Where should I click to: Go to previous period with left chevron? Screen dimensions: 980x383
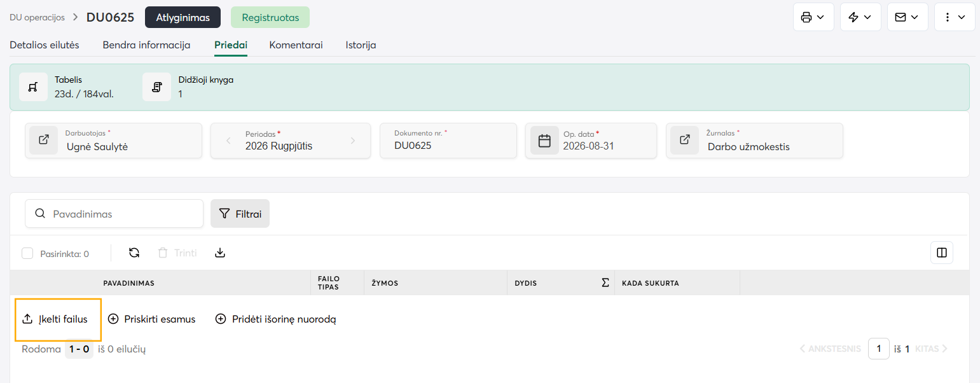click(228, 141)
